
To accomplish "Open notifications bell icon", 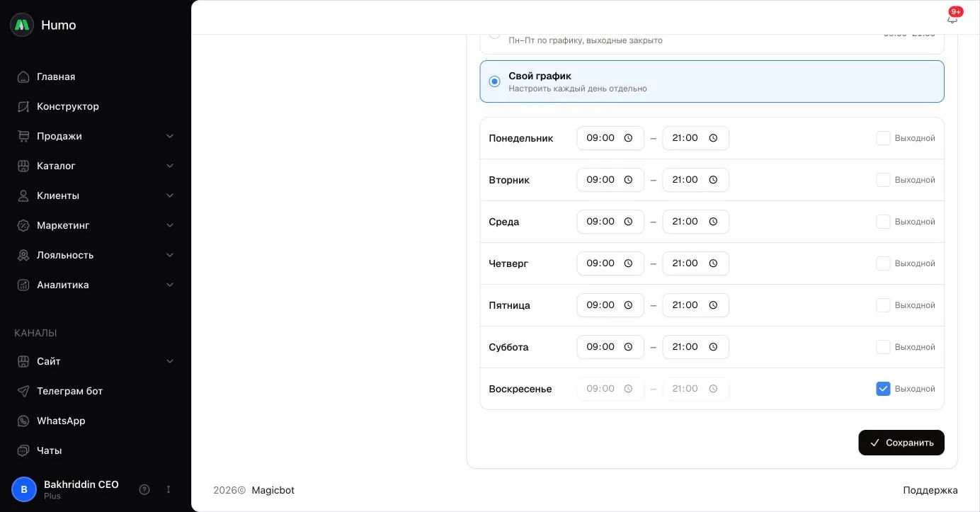I will click(x=952, y=18).
